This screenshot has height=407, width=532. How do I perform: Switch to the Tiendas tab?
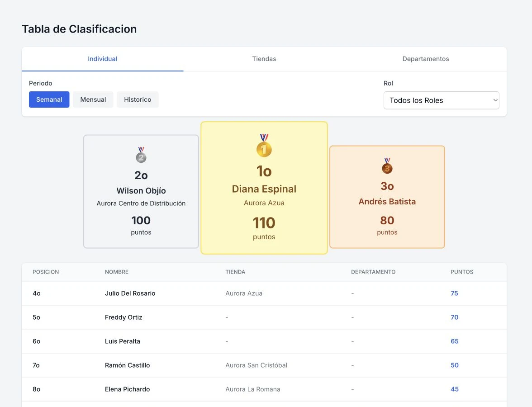(264, 59)
